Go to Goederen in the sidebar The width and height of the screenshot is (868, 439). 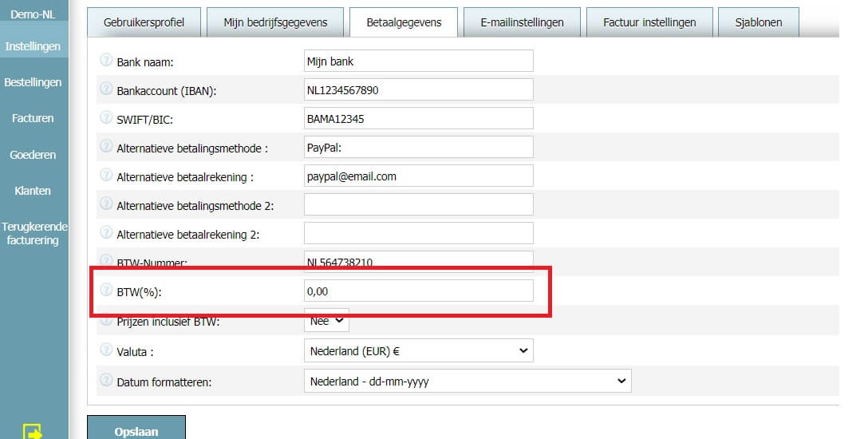[x=33, y=155]
